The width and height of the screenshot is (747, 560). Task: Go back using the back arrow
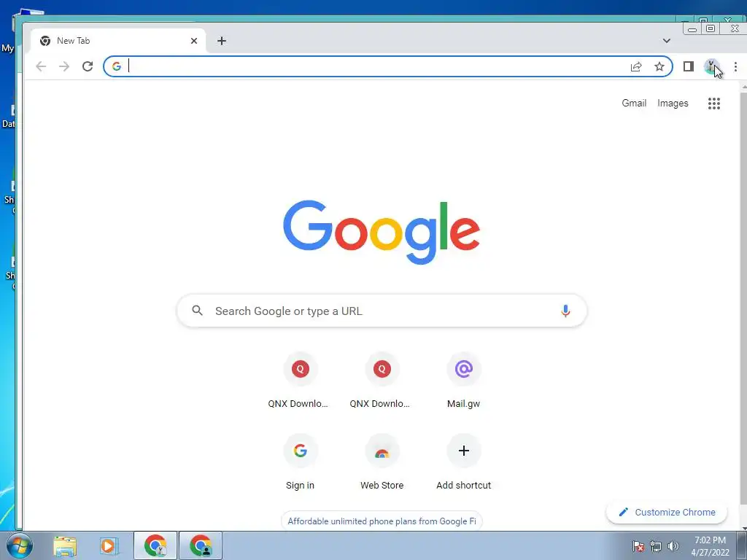tap(41, 66)
